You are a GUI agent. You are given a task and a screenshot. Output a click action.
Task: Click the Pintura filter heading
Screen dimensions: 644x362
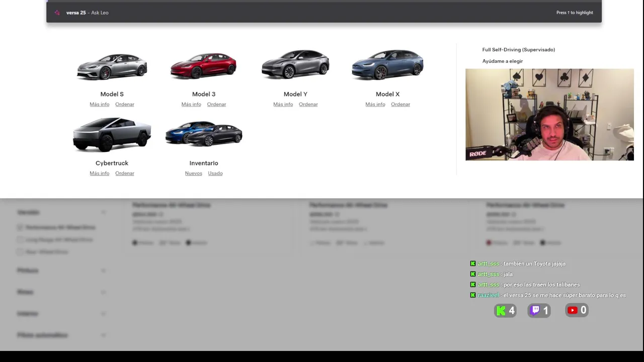[28, 270]
